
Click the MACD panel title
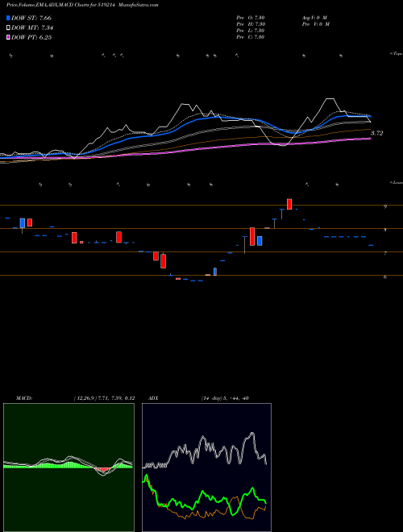tap(24, 398)
